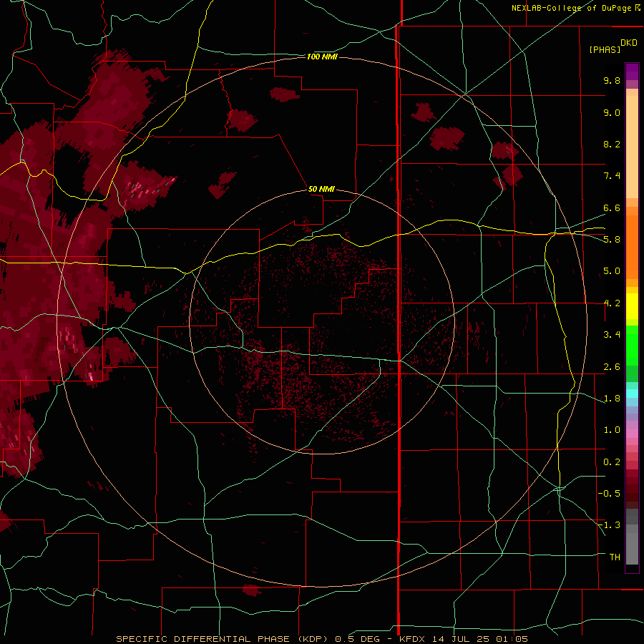Click the TH threshold label
Image resolution: width=644 pixels, height=644 pixels.
point(615,557)
